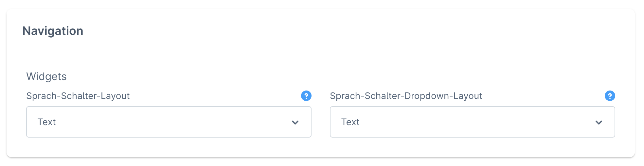Click the help icon beside Sprach-Schalter-Dropdown-Layout
The image size is (644, 166).
pyautogui.click(x=610, y=96)
